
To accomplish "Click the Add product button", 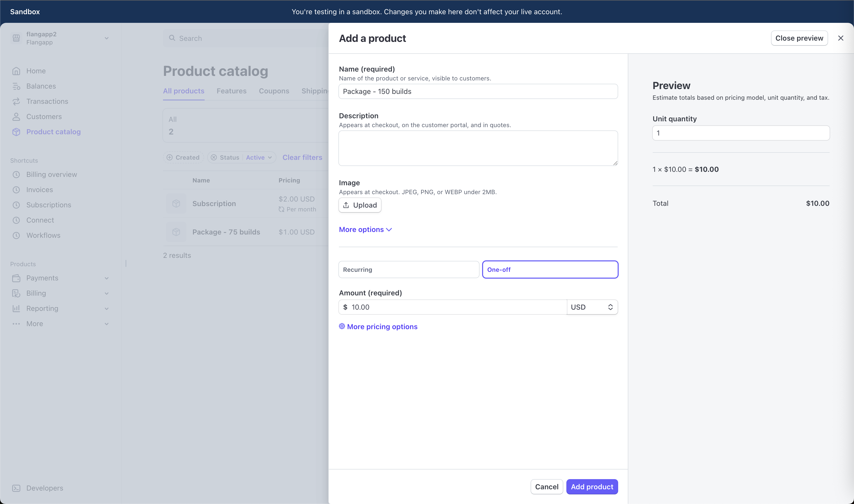I will pos(592,487).
